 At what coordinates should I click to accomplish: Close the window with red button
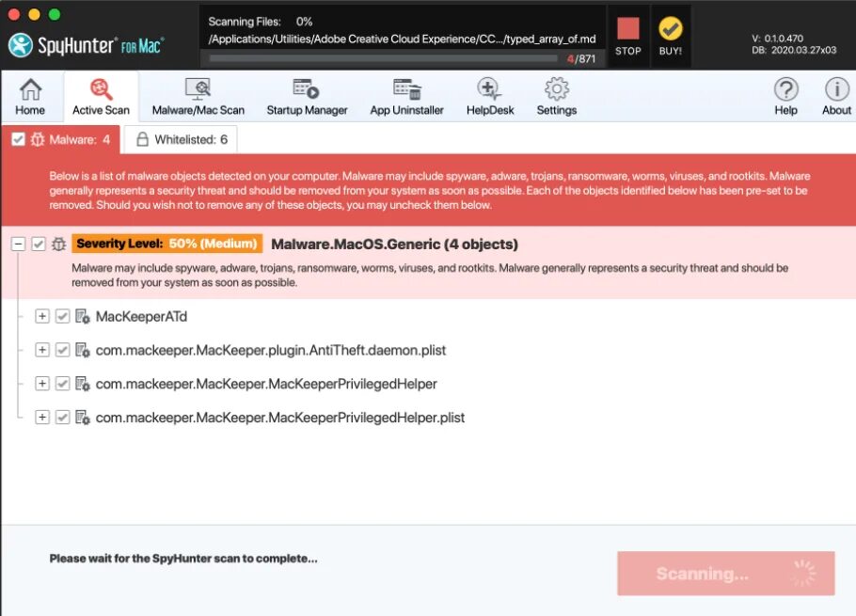[x=14, y=14]
